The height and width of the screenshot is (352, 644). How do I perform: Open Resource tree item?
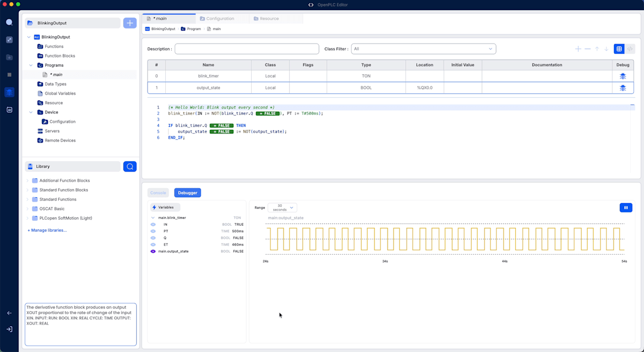(54, 103)
